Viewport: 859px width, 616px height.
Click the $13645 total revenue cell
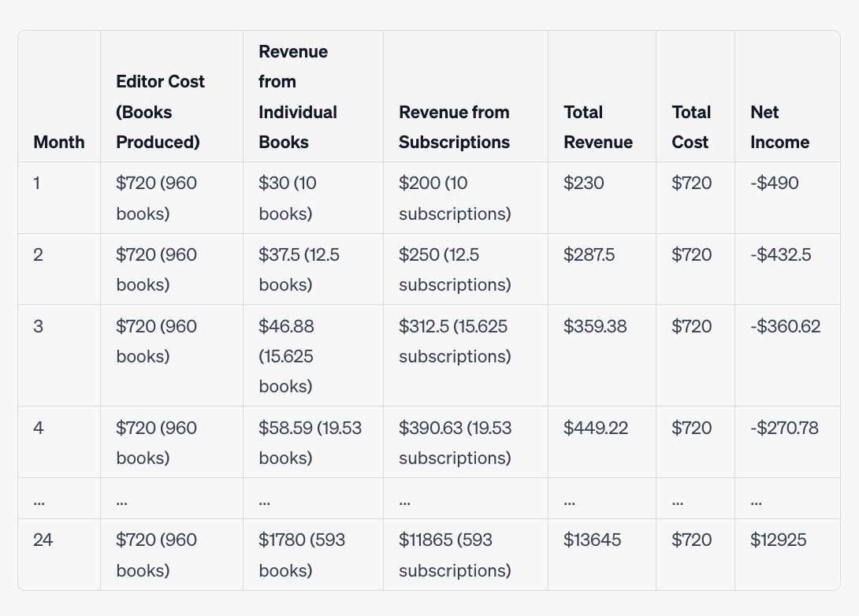tap(592, 540)
